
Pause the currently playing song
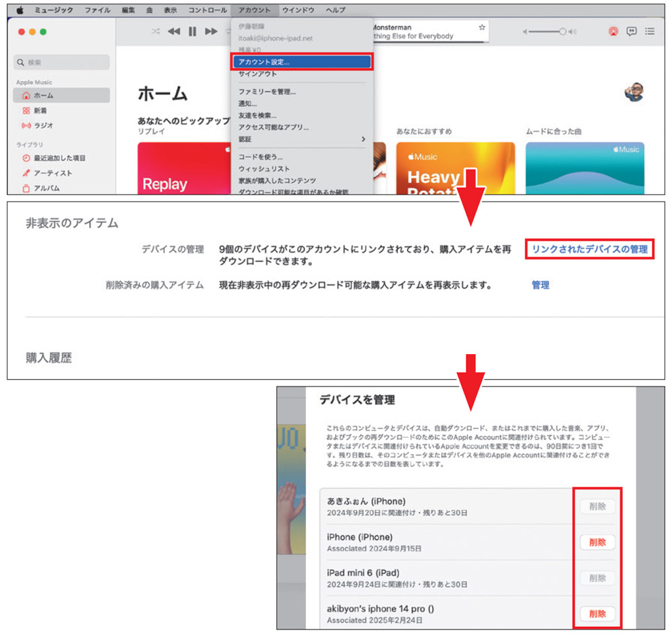click(x=192, y=31)
